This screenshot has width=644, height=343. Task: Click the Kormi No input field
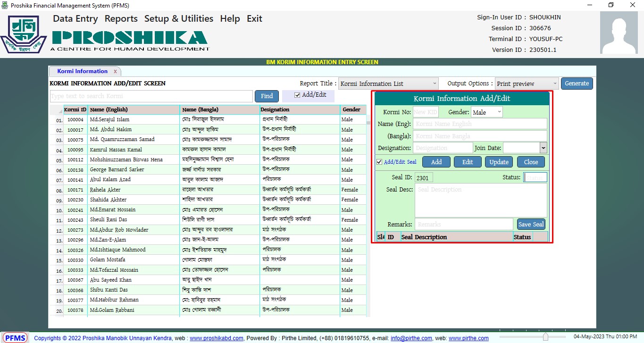coord(426,112)
